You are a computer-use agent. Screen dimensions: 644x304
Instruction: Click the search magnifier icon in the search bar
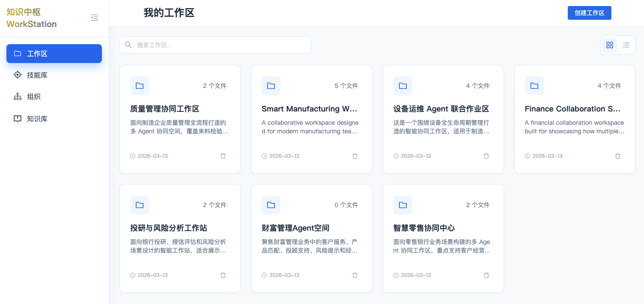pyautogui.click(x=128, y=45)
